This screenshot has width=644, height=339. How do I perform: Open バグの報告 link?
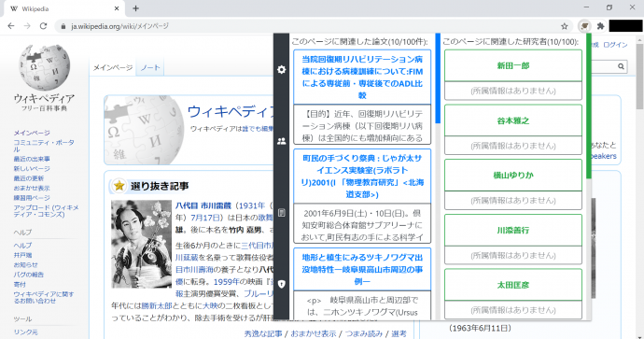point(28,275)
